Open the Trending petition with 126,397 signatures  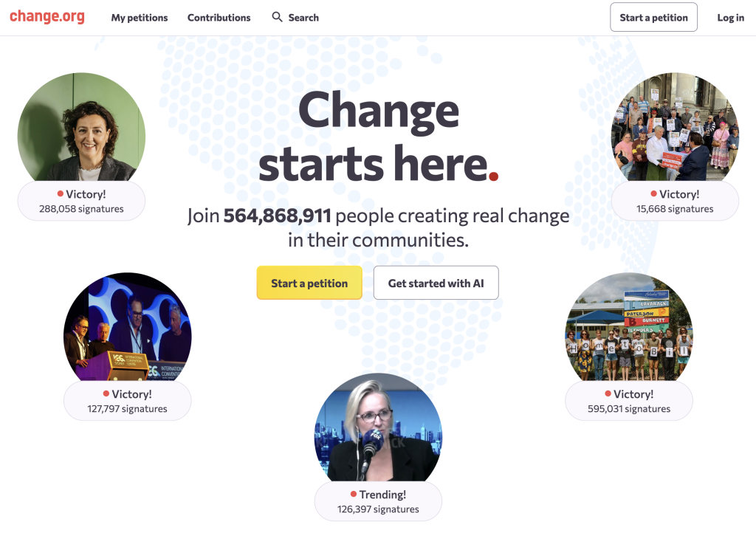coord(378,502)
